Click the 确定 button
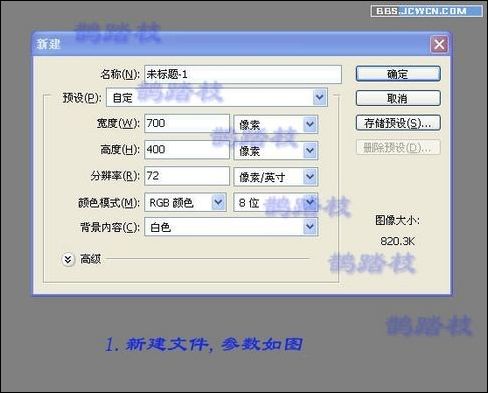Image resolution: width=488 pixels, height=393 pixels. point(398,74)
